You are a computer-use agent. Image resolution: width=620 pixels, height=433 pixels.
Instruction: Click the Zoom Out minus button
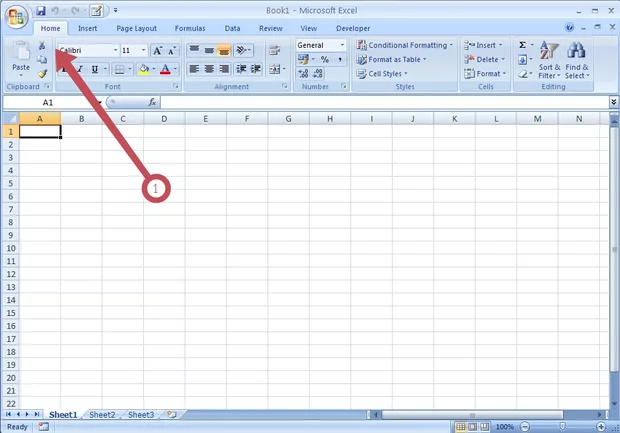point(525,427)
